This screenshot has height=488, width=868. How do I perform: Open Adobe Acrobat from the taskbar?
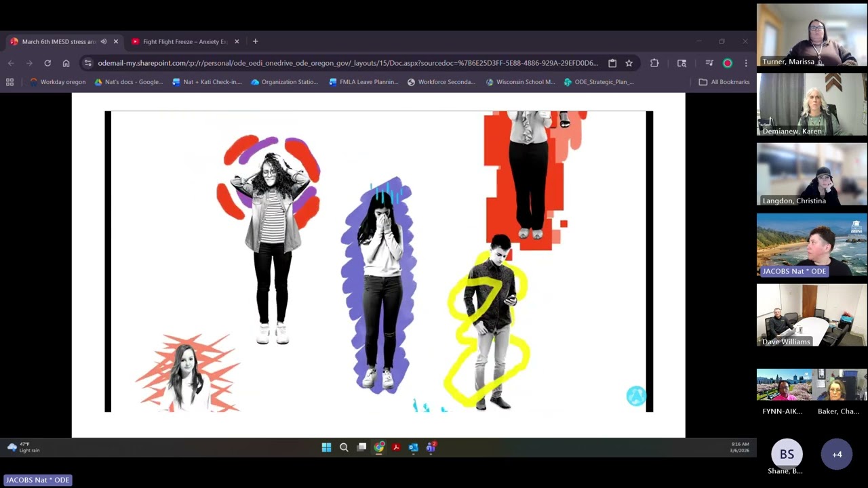click(x=396, y=447)
